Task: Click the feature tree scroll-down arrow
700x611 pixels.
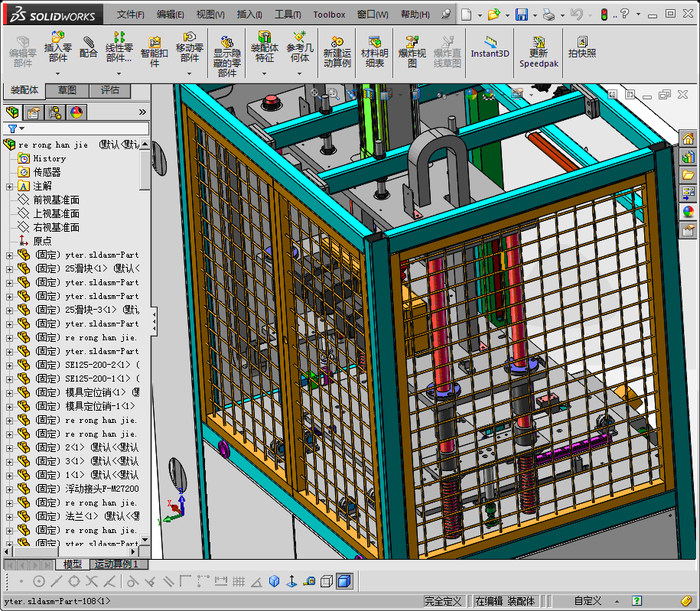Action: (145, 540)
